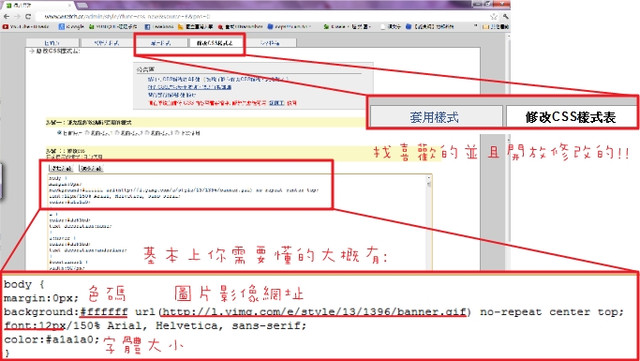Open the YouTube bookmark
The image size is (640, 361).
[26, 27]
